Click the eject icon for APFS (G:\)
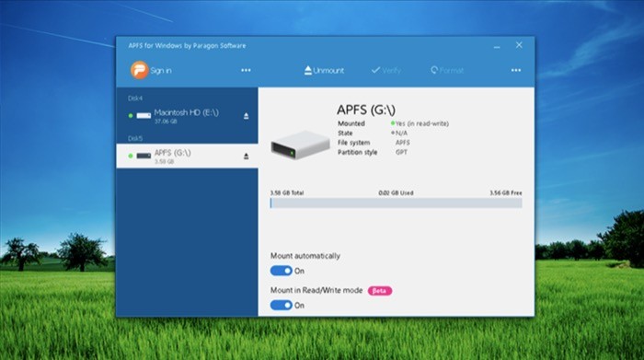This screenshot has width=644, height=360. pyautogui.click(x=246, y=157)
